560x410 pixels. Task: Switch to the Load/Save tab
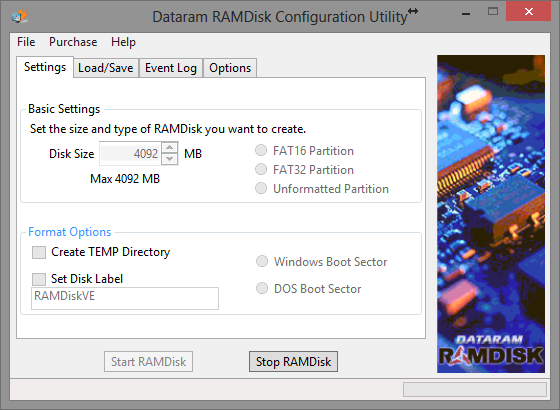tap(106, 68)
